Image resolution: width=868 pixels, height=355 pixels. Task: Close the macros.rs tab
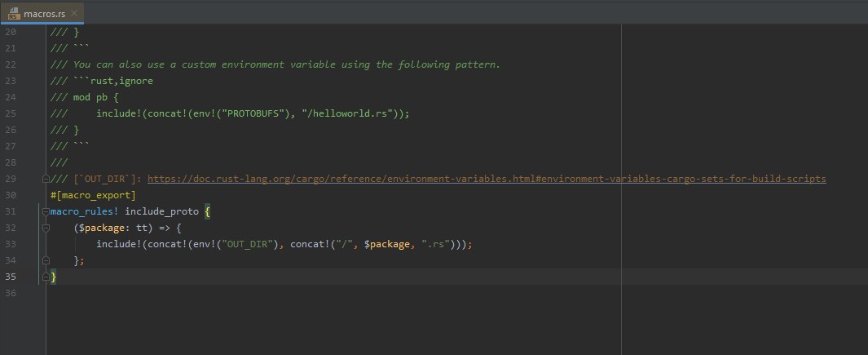74,13
